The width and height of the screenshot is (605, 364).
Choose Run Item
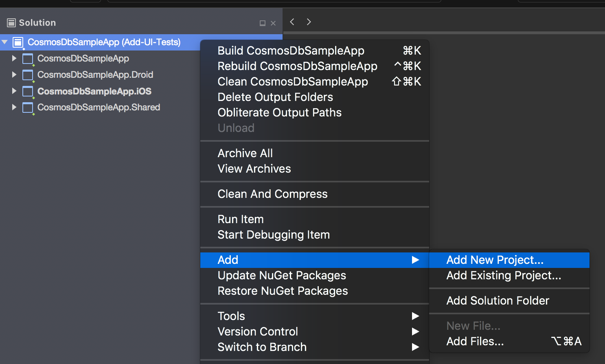pos(315,219)
